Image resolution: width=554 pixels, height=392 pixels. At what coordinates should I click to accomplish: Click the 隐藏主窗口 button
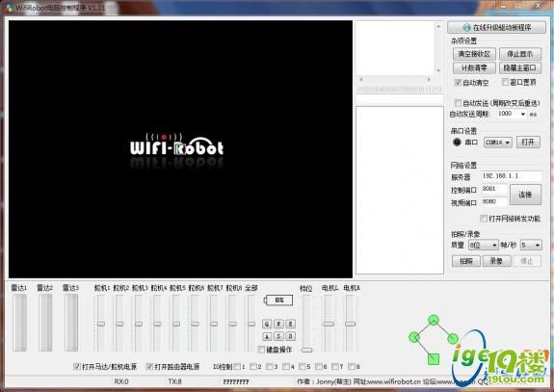click(520, 67)
